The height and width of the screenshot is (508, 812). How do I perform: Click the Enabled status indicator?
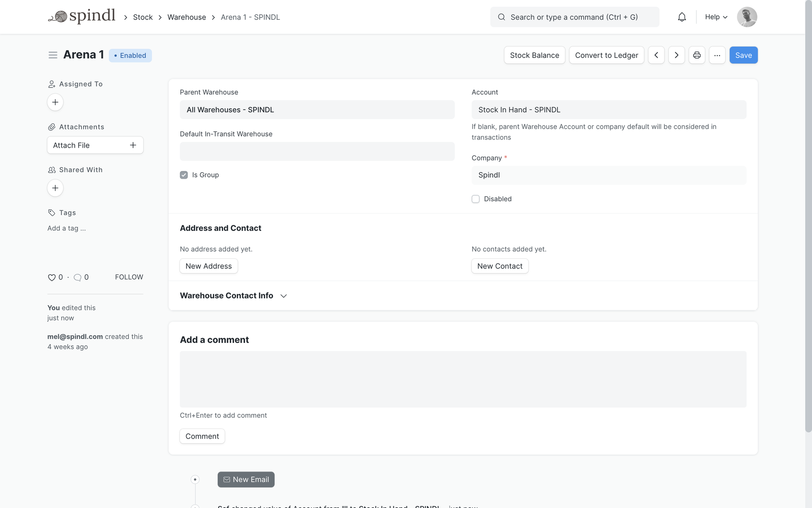[130, 56]
